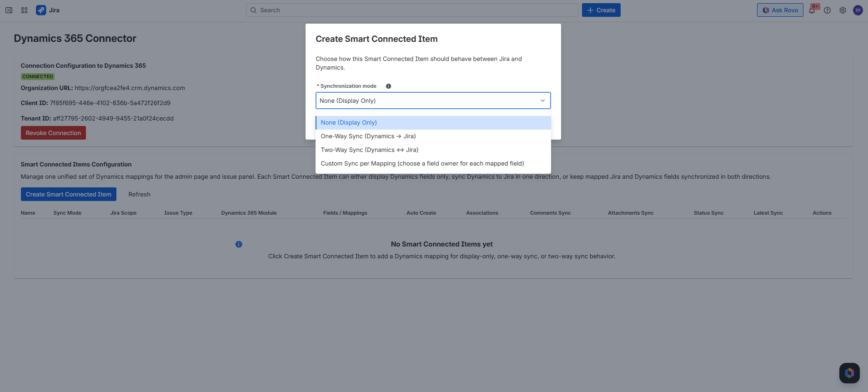
Task: Click the Auto Create column header
Action: coord(421,213)
